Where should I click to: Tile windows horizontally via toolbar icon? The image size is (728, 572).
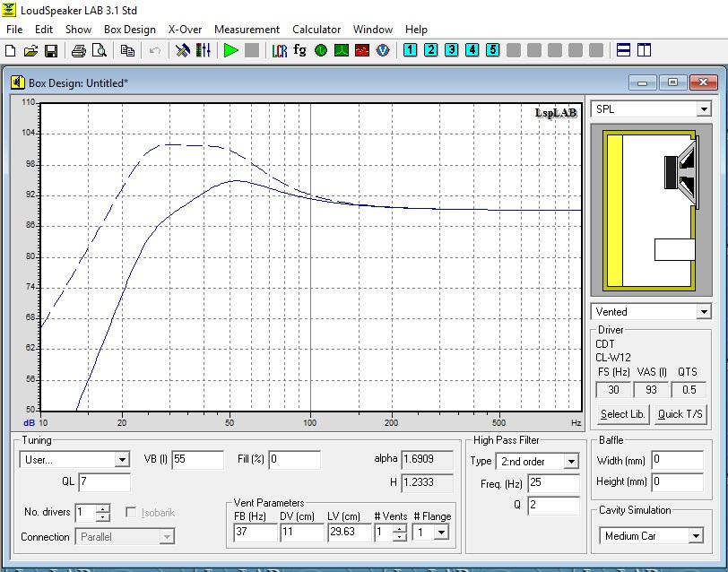624,50
